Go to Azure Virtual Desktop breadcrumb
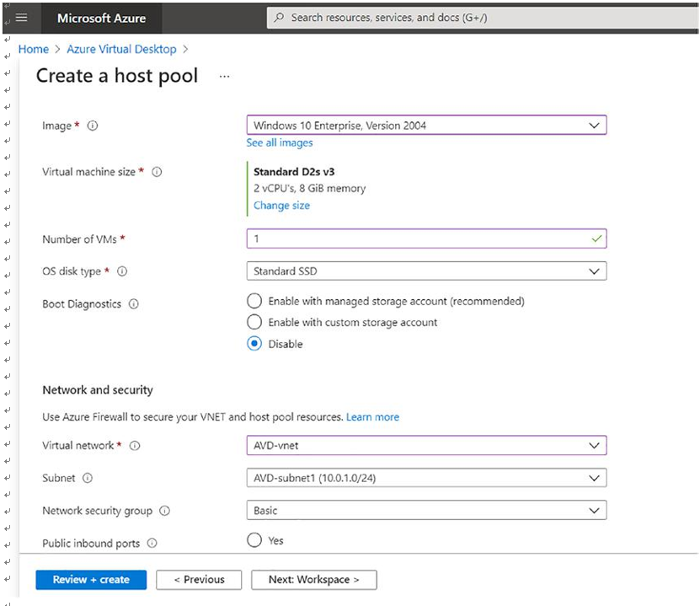The width and height of the screenshot is (700, 606). coord(121,49)
